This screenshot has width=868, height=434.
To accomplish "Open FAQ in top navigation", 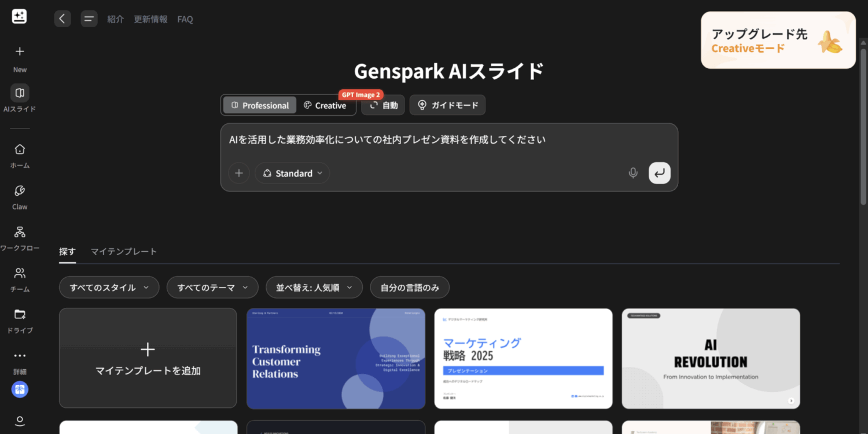I will (185, 19).
